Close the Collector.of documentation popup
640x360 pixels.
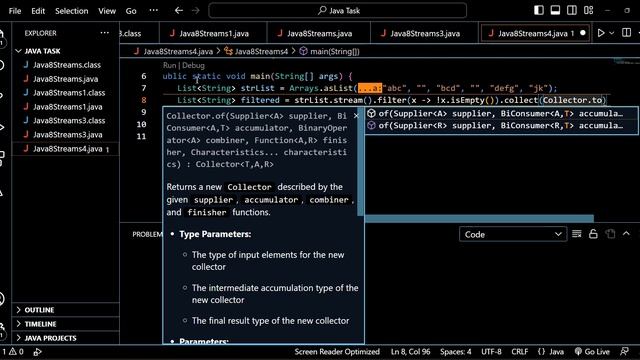coord(356,116)
